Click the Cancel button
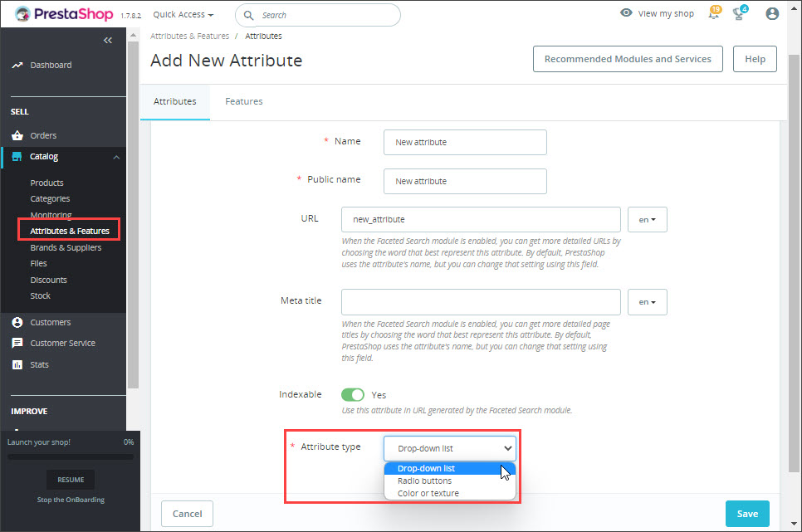802x532 pixels. tap(187, 514)
